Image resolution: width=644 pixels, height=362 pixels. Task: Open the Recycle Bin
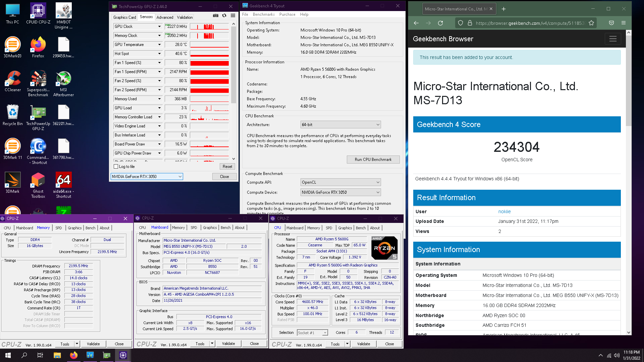(x=12, y=115)
